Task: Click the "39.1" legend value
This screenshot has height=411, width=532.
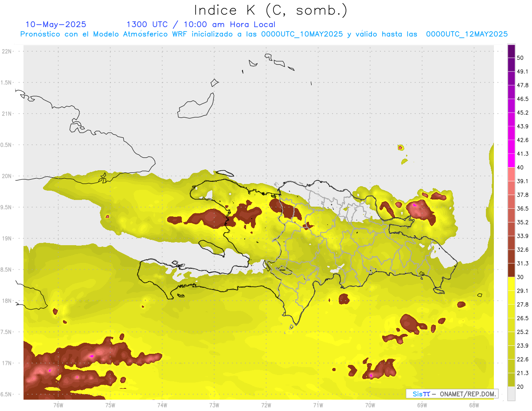Action: pos(523,181)
